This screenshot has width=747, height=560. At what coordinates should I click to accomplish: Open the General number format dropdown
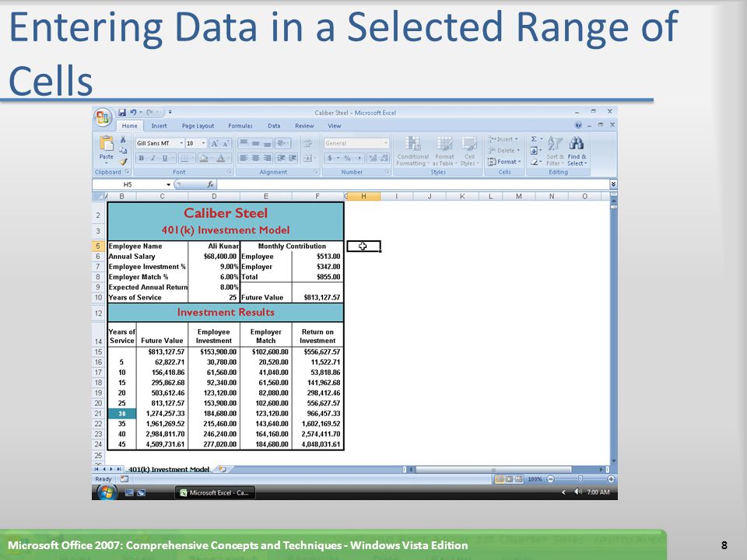pos(385,143)
